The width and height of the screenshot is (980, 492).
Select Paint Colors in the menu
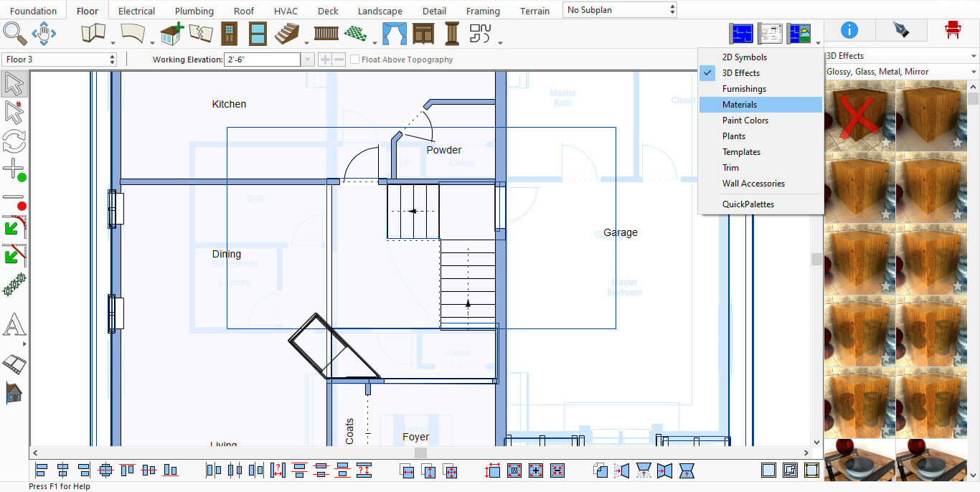(745, 120)
